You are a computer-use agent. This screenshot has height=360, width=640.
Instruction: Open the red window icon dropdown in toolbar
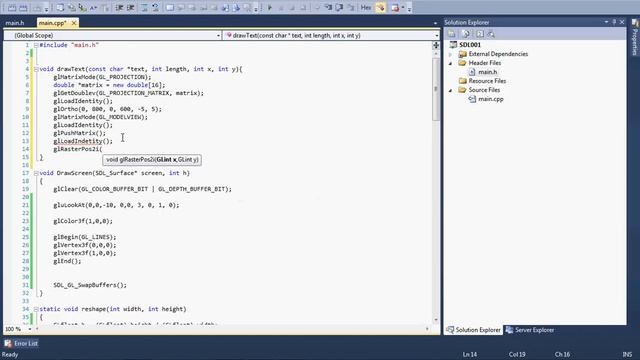click(403, 8)
